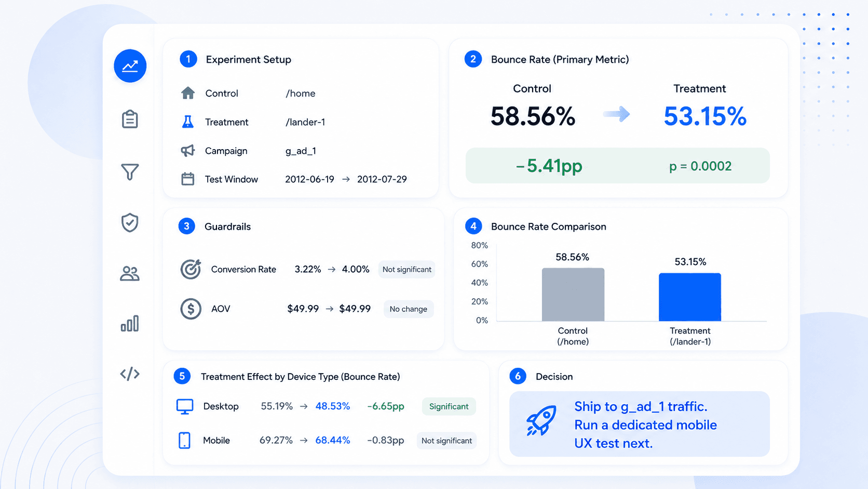
Task: Click the Desktop 55.19% control value
Action: tap(277, 406)
